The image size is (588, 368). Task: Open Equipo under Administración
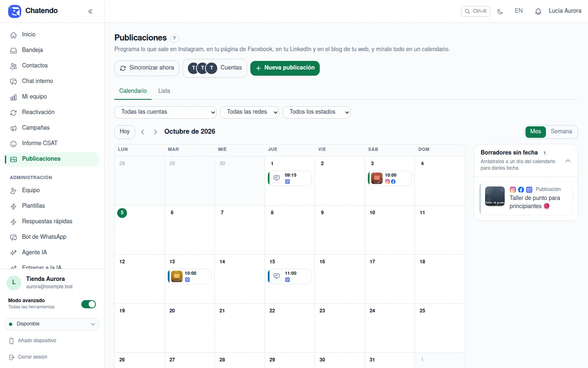(52, 191)
